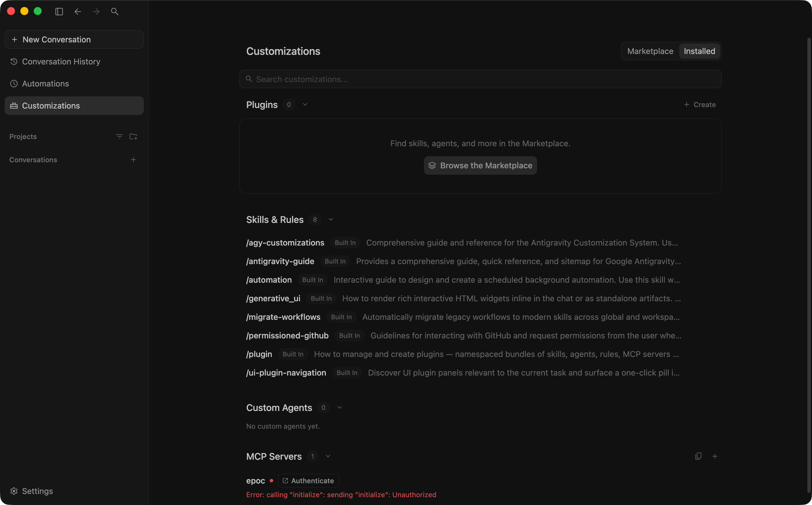Collapse the Custom Agents section chevron
The height and width of the screenshot is (505, 812).
pyautogui.click(x=339, y=407)
